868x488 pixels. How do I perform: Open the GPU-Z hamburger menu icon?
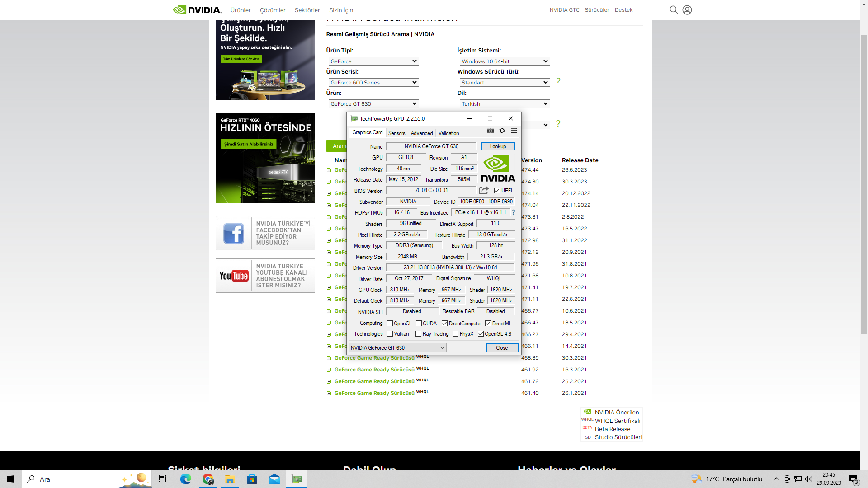[514, 131]
